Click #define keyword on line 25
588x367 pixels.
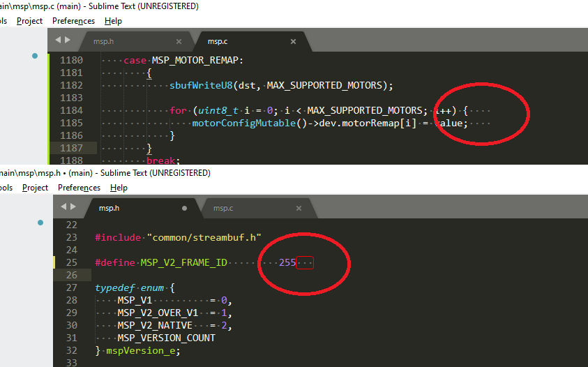(115, 262)
